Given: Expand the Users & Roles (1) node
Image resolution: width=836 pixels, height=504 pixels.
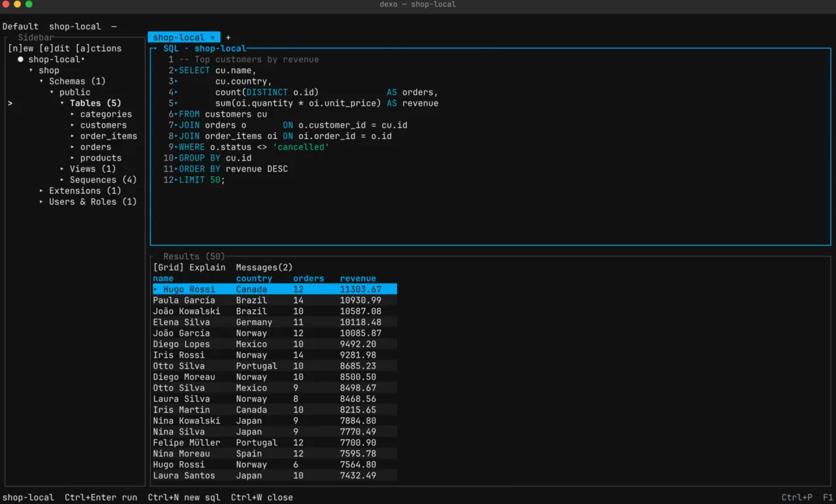Looking at the screenshot, I should pos(41,202).
